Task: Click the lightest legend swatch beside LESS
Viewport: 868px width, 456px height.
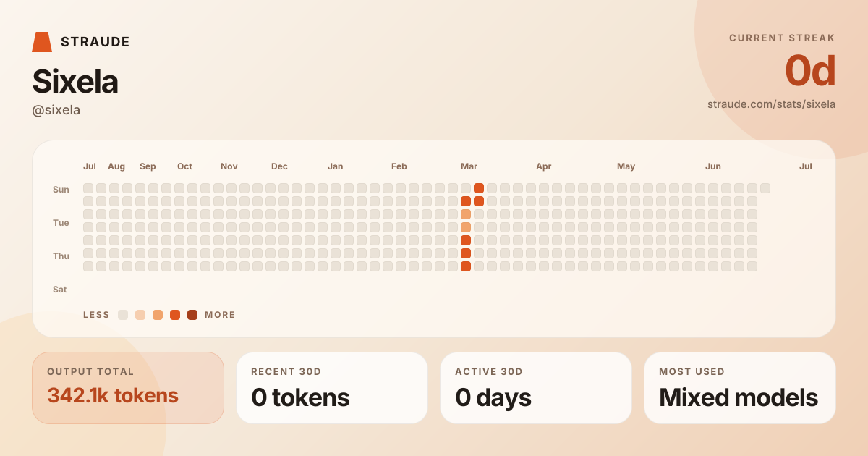Action: point(123,315)
